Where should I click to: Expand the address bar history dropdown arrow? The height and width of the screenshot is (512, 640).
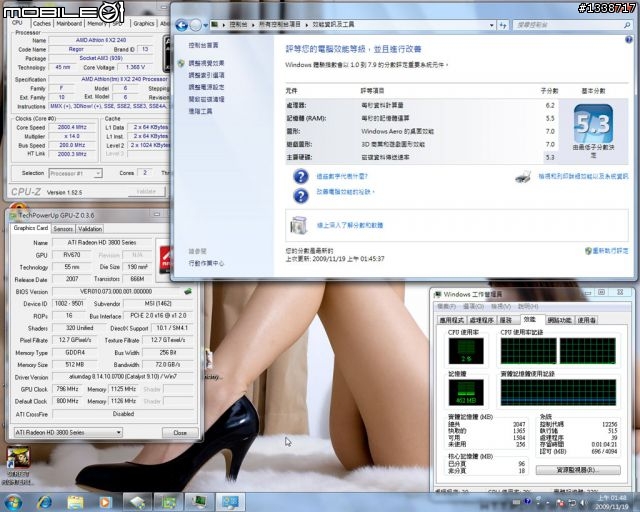491,25
